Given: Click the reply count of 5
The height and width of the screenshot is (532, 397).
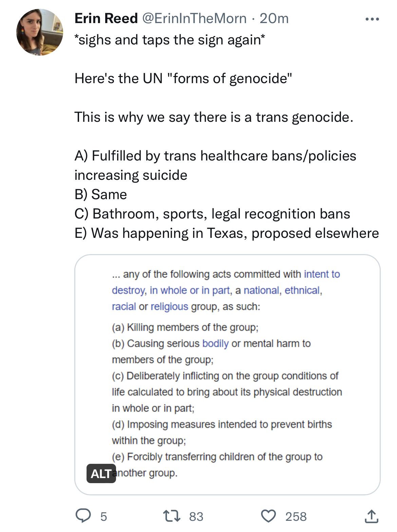Looking at the screenshot, I should click(x=103, y=516).
